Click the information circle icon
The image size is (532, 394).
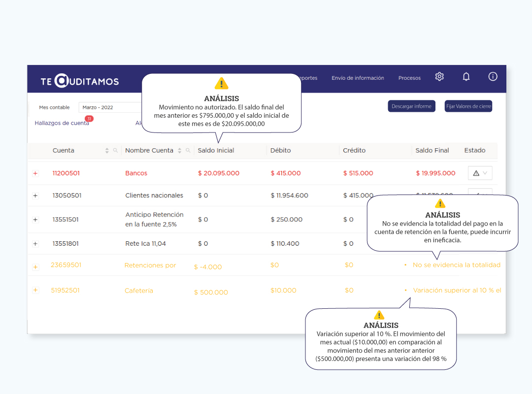click(493, 77)
